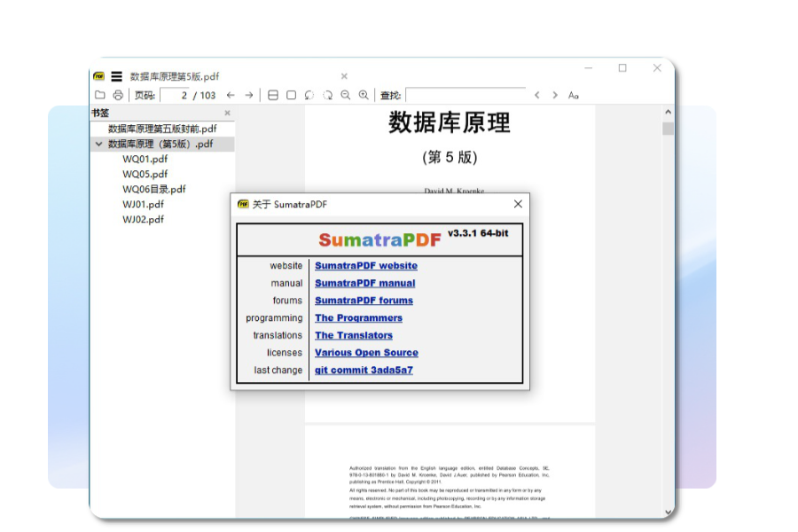Click the SumatraPDF app icon in title bar
The width and height of the screenshot is (798, 532).
pos(98,76)
